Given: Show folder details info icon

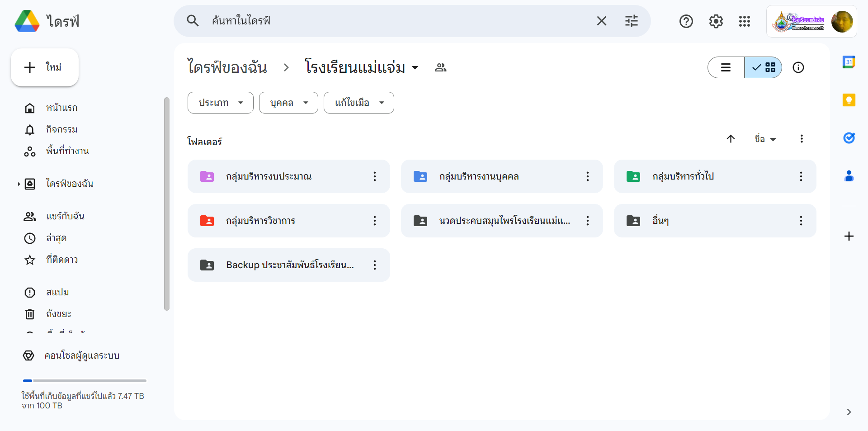Looking at the screenshot, I should (798, 67).
